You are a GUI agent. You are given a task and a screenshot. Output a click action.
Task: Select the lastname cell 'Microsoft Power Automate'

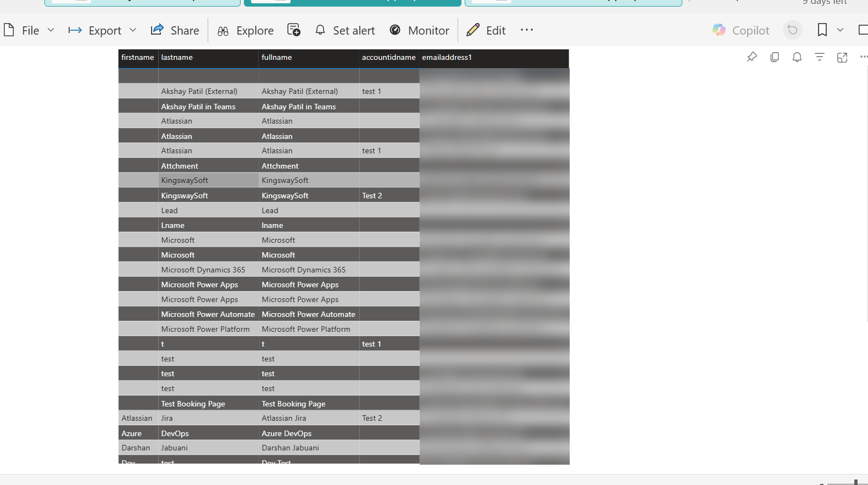pyautogui.click(x=208, y=314)
